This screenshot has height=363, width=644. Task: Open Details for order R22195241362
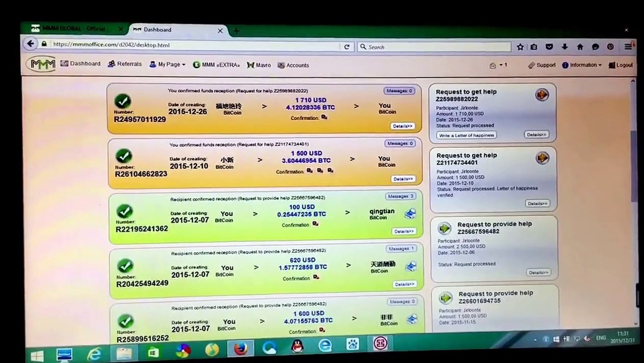pyautogui.click(x=404, y=231)
